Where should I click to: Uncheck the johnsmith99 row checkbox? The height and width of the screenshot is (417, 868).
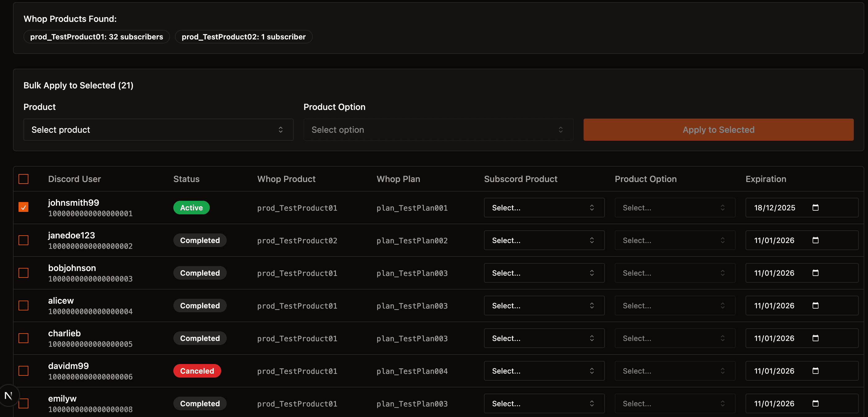point(23,207)
